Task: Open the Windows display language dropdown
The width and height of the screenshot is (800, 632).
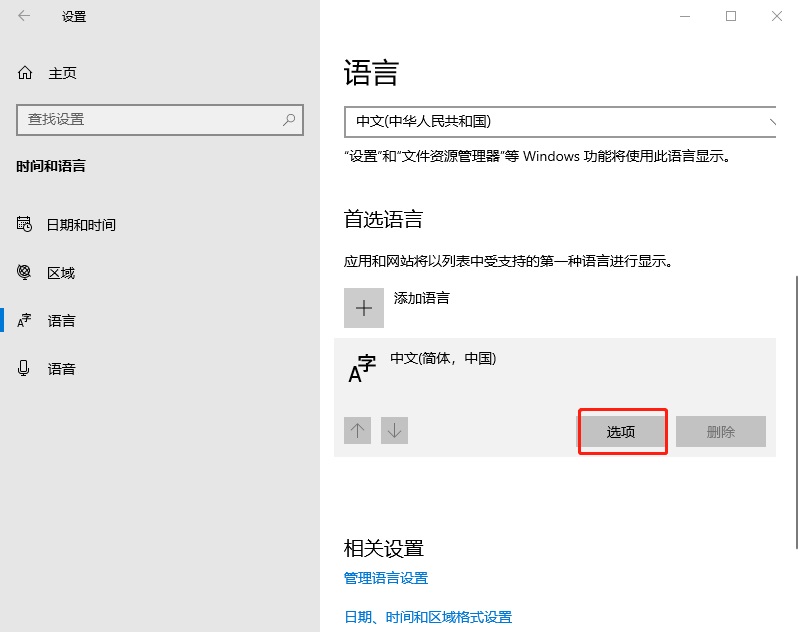Action: pos(560,122)
